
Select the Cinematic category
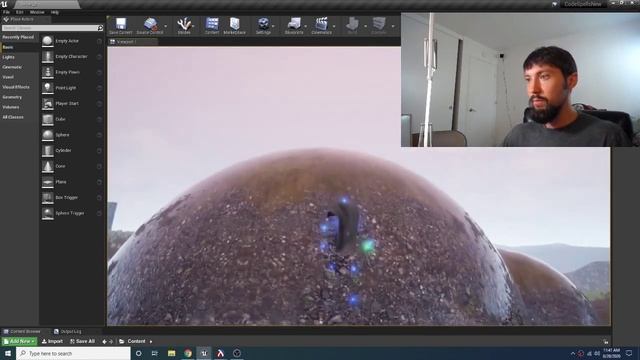point(12,67)
